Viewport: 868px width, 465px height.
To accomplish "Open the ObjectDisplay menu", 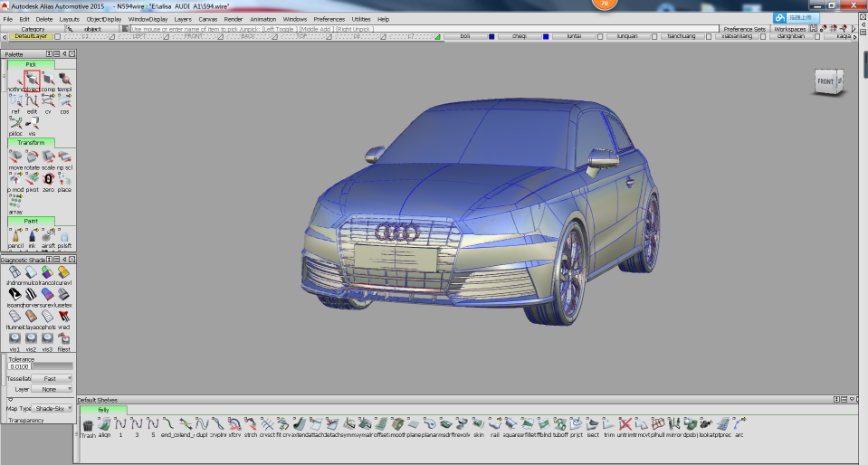I will tap(103, 18).
